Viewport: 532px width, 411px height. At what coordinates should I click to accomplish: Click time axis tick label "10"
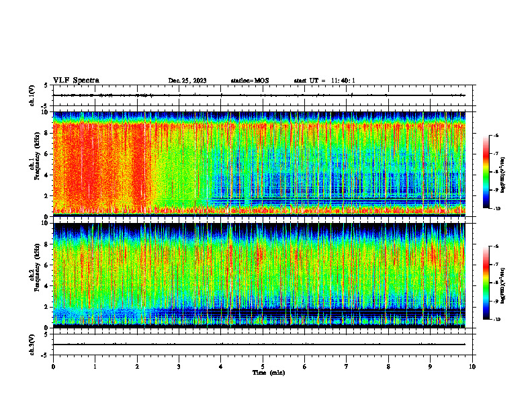pyautogui.click(x=472, y=367)
